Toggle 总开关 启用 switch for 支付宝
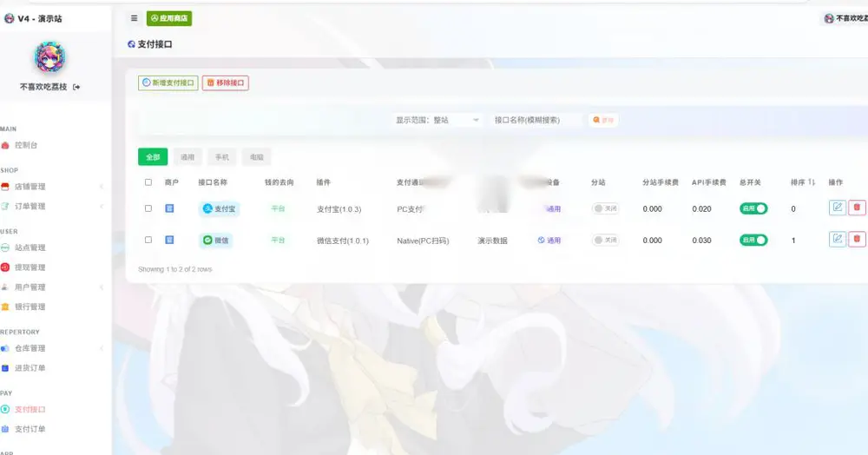This screenshot has width=868, height=455. pos(753,208)
